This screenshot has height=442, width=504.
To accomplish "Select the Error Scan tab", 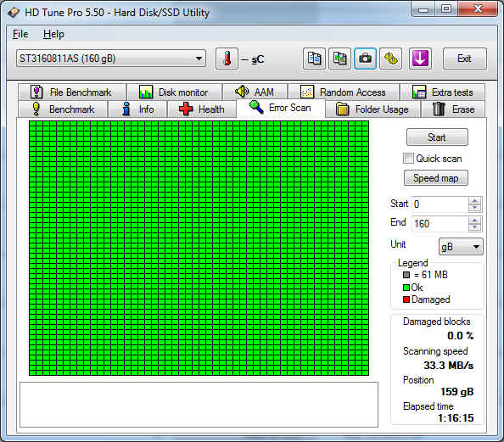I will (x=281, y=108).
